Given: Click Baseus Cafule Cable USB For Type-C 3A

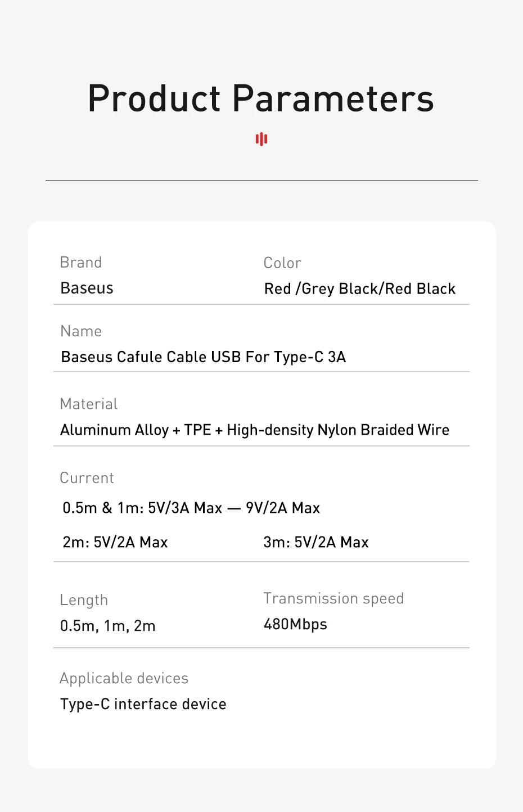Looking at the screenshot, I should coord(203,357).
